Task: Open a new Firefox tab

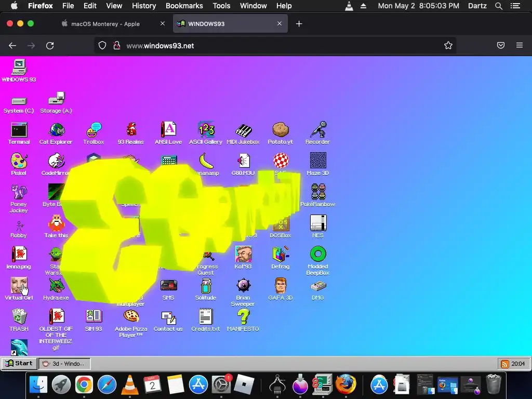Action: click(x=299, y=24)
